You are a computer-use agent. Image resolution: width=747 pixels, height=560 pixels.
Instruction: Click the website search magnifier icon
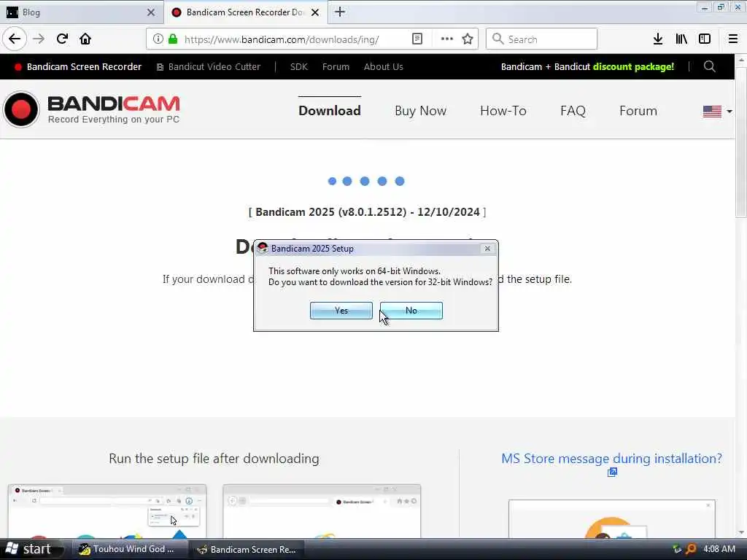click(x=709, y=66)
